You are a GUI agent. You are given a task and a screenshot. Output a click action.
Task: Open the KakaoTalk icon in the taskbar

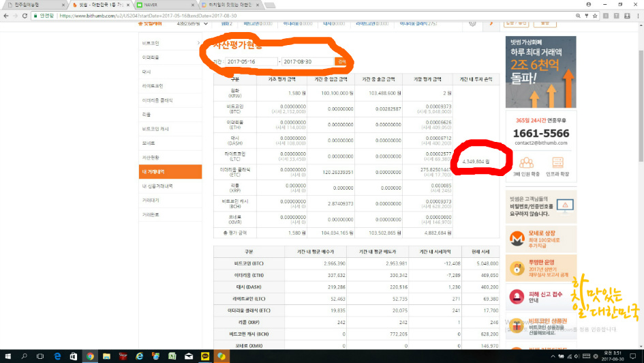tap(204, 356)
